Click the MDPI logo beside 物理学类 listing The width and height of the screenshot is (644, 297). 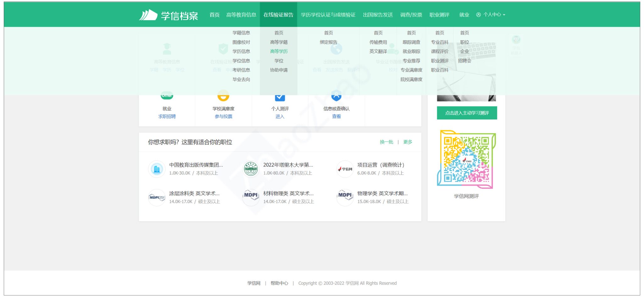pyautogui.click(x=345, y=198)
